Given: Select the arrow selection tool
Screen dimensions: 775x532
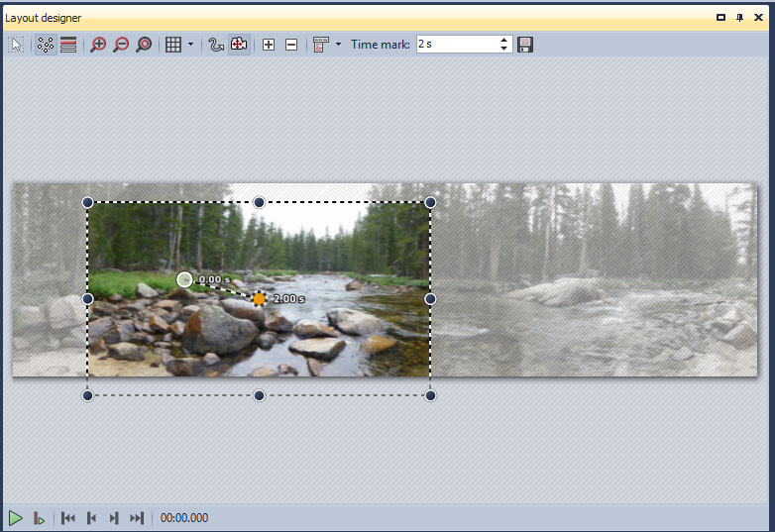Looking at the screenshot, I should click(x=16, y=45).
